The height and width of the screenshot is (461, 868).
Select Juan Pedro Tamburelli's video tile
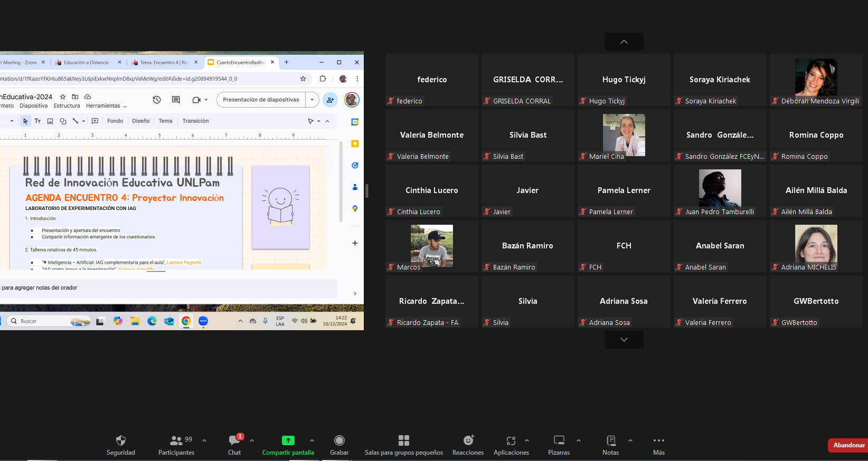tap(720, 190)
